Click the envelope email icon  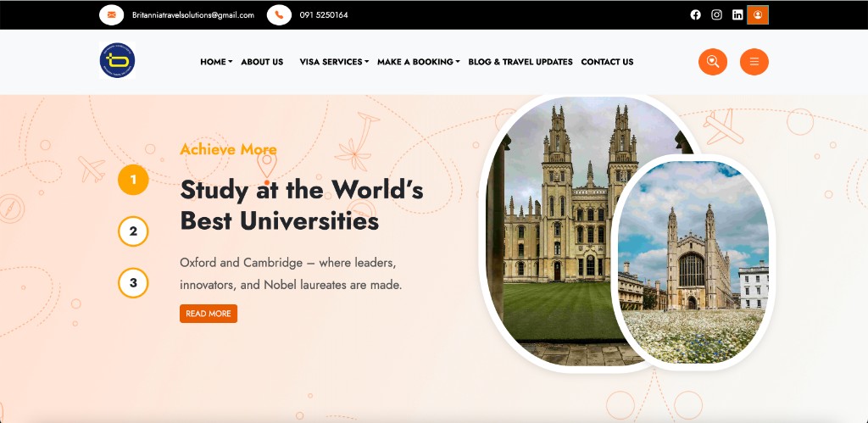(111, 15)
